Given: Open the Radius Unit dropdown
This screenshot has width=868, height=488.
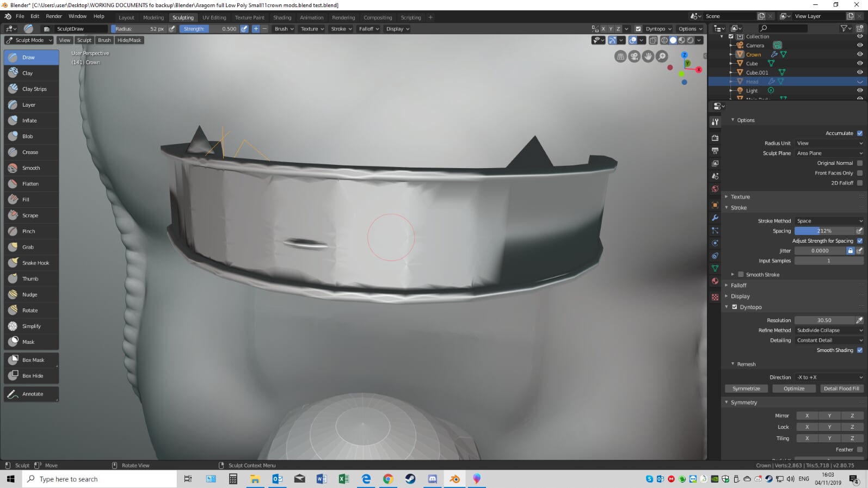Looking at the screenshot, I should tap(829, 143).
